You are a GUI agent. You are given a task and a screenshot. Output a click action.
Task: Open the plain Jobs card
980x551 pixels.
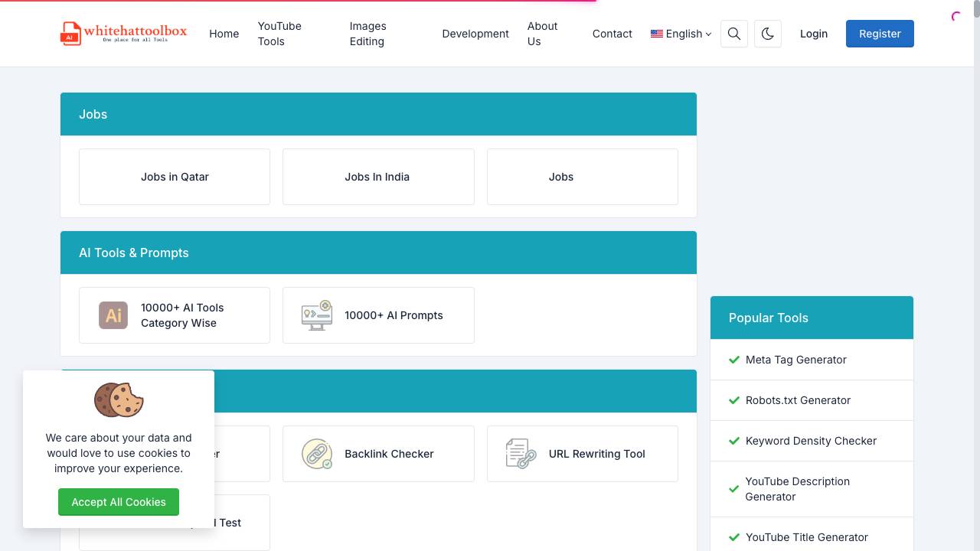pos(583,177)
